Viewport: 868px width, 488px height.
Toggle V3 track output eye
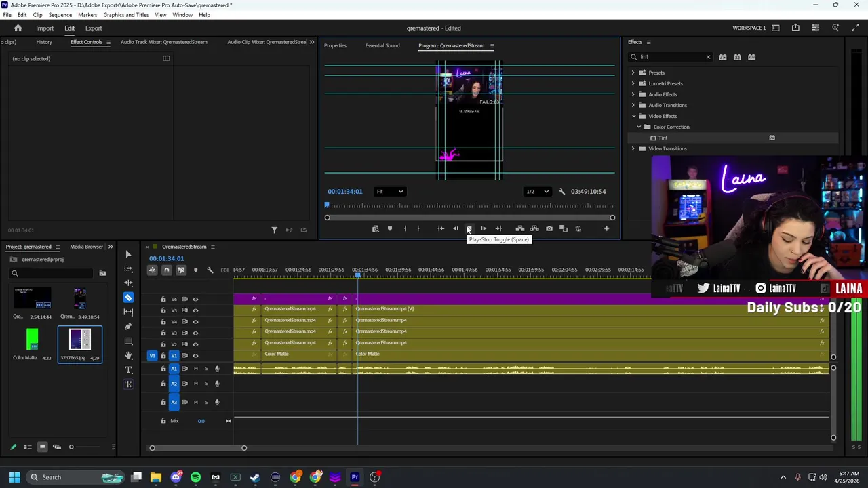point(195,333)
